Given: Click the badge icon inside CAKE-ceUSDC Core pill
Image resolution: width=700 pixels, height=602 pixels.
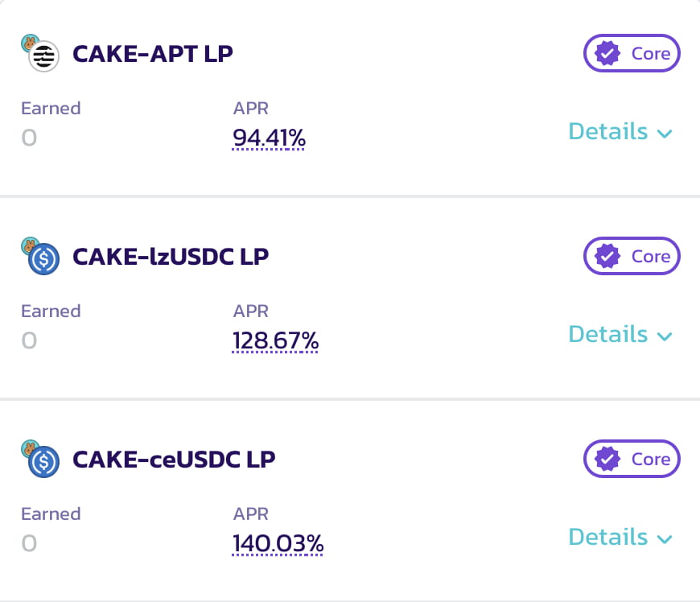Looking at the screenshot, I should 608,459.
